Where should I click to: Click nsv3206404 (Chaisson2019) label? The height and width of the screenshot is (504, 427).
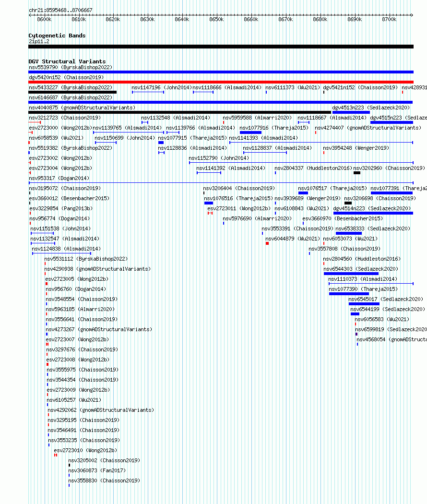(239, 188)
